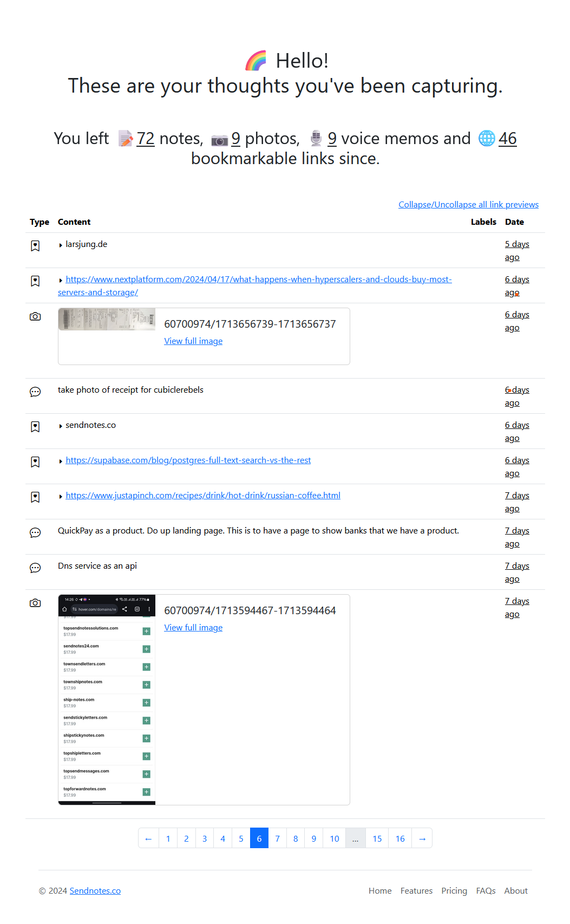
Task: Click the '5 days ago' date for larsjung.de
Action: click(x=517, y=251)
